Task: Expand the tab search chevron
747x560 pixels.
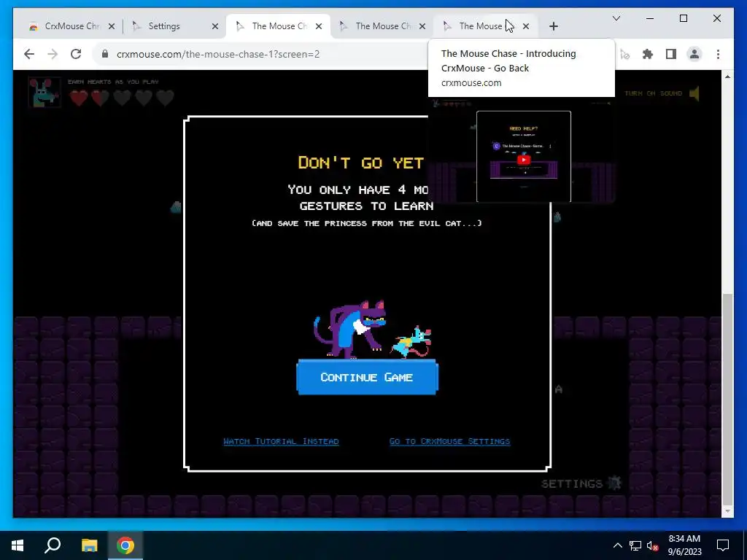Action: click(616, 18)
